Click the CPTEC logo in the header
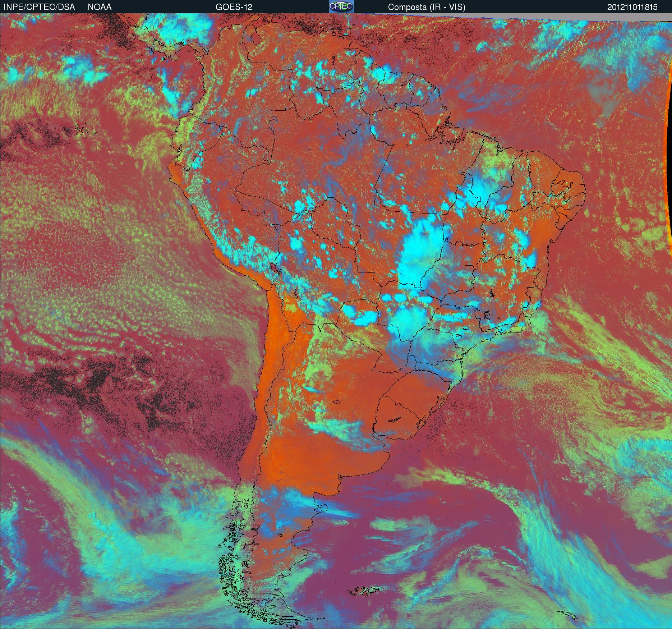Viewport: 672px width, 629px height. pyautogui.click(x=341, y=6)
